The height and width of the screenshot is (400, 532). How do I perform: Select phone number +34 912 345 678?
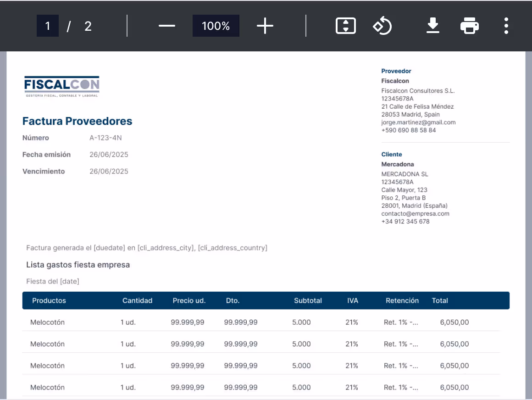[405, 221]
